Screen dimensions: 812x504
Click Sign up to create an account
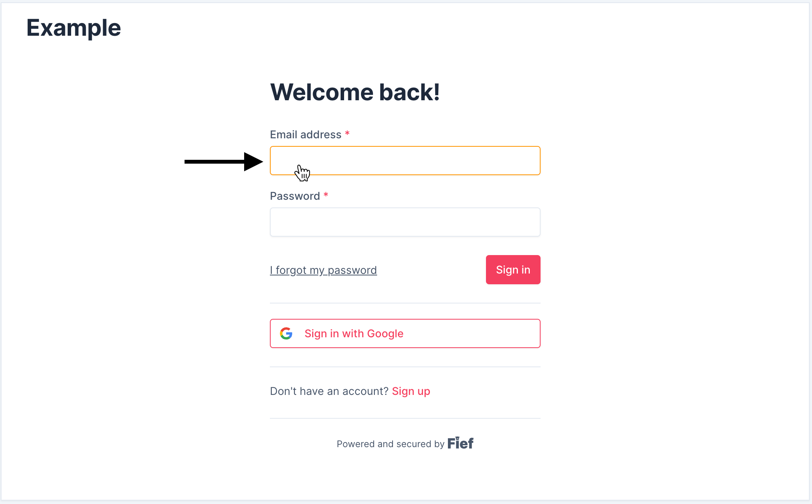[411, 391]
